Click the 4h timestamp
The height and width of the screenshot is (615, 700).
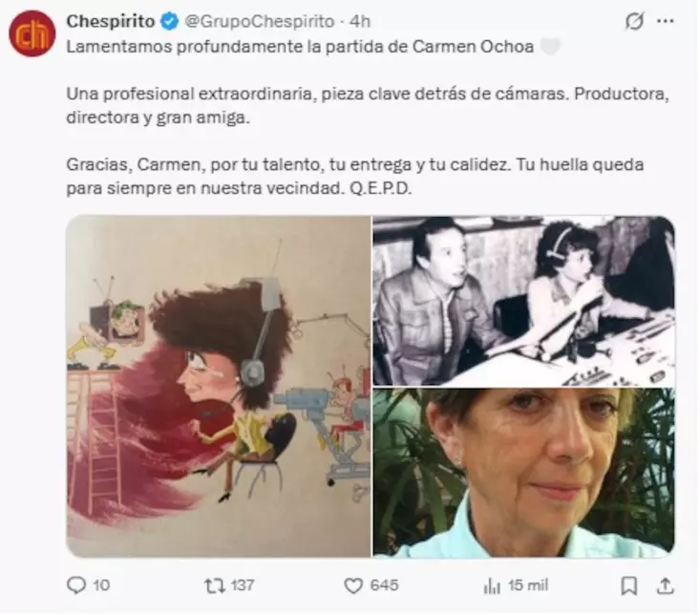pyautogui.click(x=360, y=21)
